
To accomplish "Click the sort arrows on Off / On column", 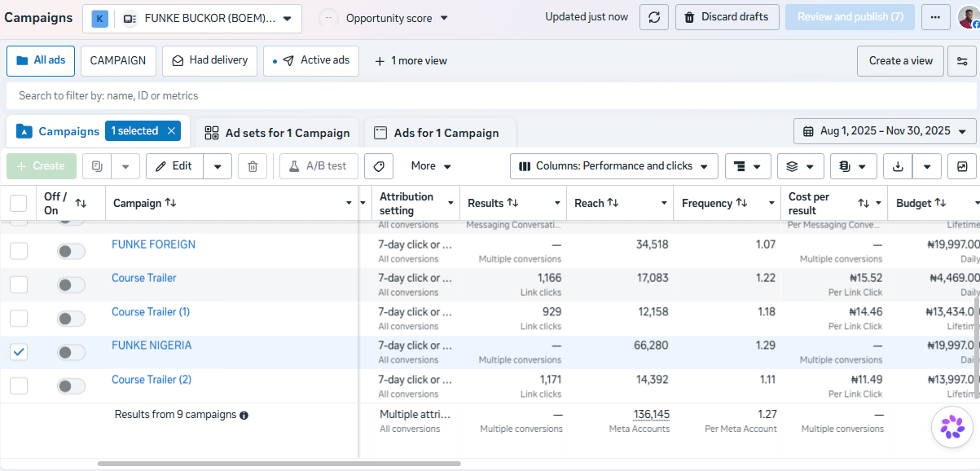I will [81, 203].
